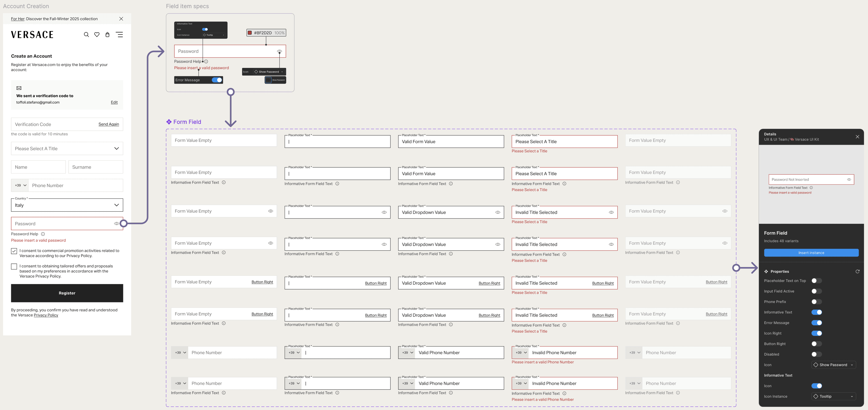Open the wishlist heart icon
Screen dimensions: 868x410
(x=97, y=35)
